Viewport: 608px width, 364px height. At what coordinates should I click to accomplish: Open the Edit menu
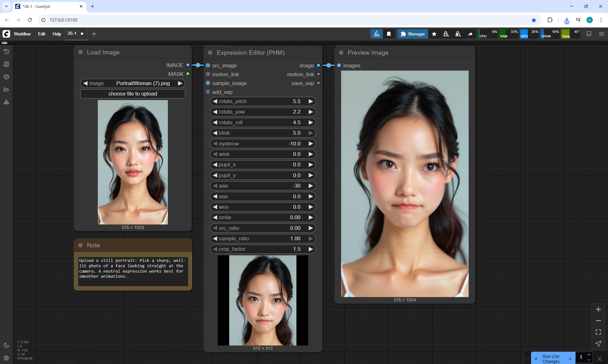point(41,34)
